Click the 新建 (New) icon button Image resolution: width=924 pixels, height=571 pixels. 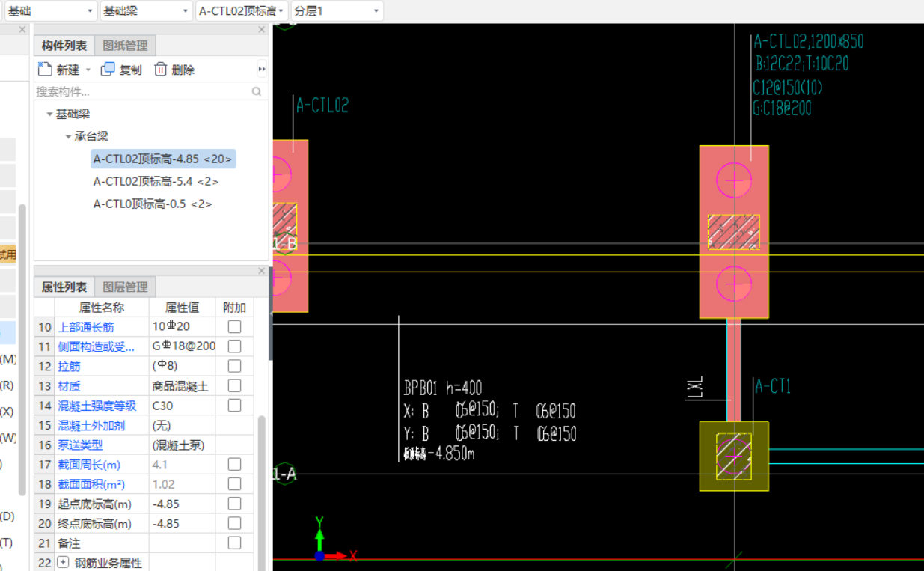pyautogui.click(x=58, y=70)
